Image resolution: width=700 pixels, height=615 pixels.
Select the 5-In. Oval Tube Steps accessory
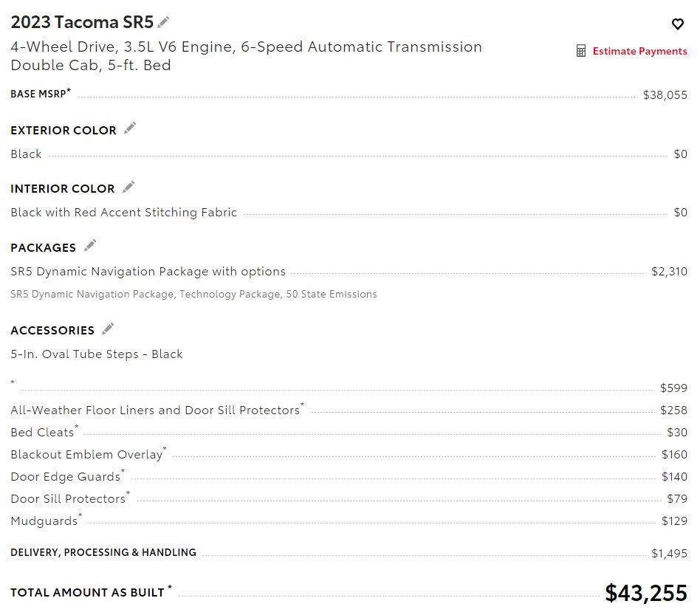[x=97, y=354]
